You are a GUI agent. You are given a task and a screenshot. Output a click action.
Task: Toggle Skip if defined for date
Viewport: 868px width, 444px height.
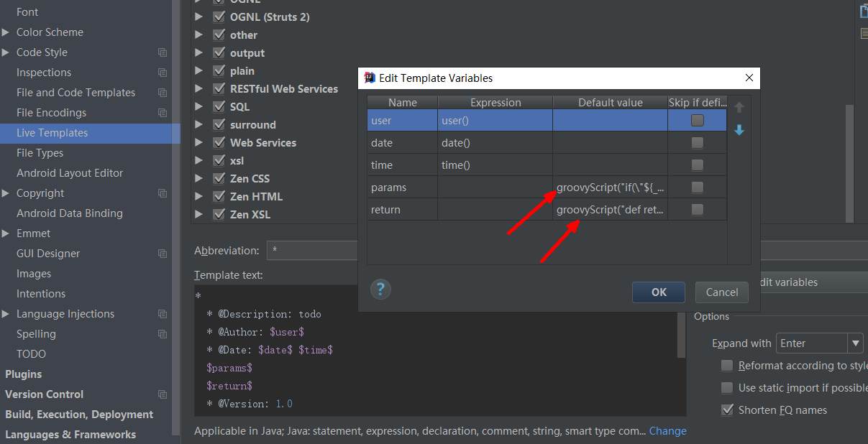pyautogui.click(x=697, y=143)
